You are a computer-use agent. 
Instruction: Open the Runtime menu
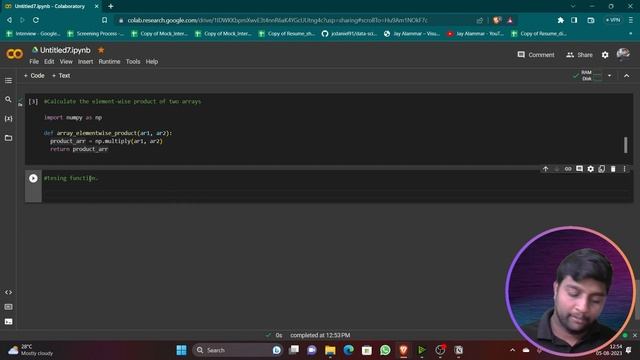(x=109, y=62)
